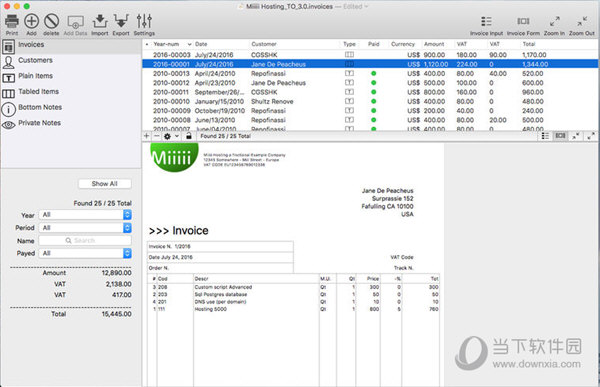Click type icon of invoice 2016-00003

pyautogui.click(x=349, y=55)
